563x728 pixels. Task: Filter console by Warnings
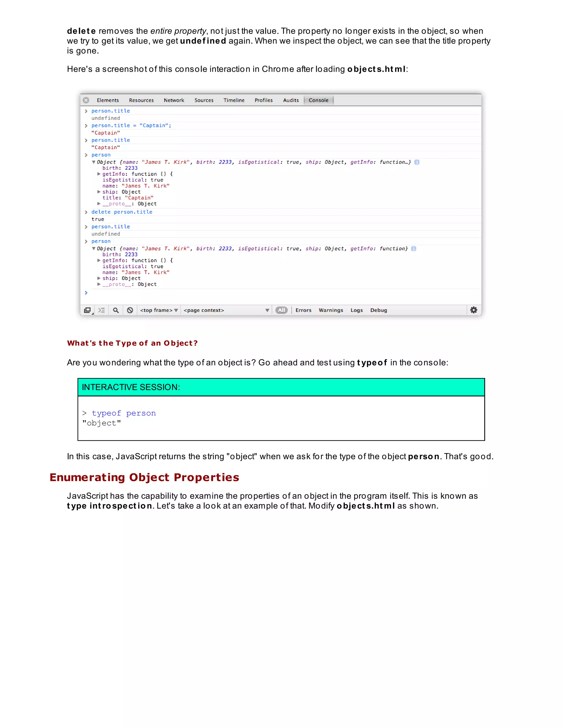[331, 310]
